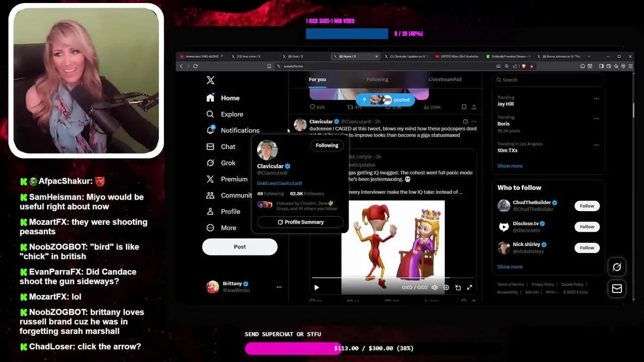Click 49 Following in hover card

pos(270,194)
